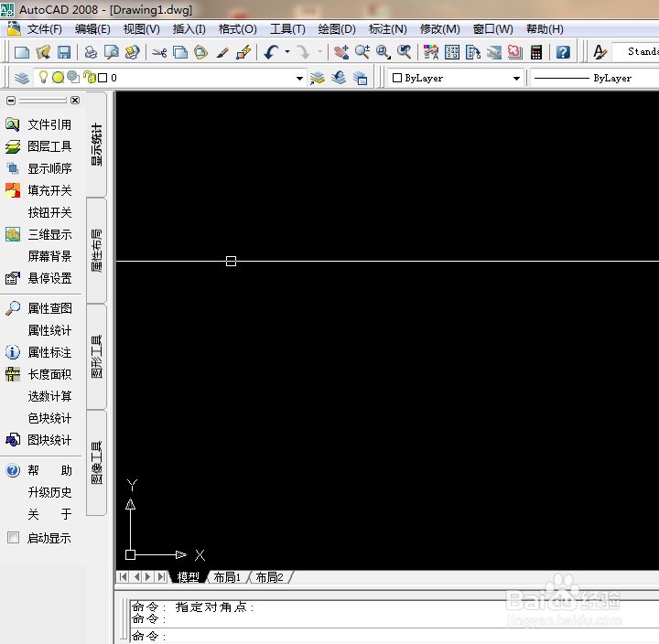Open Text Style icon

pos(600,52)
